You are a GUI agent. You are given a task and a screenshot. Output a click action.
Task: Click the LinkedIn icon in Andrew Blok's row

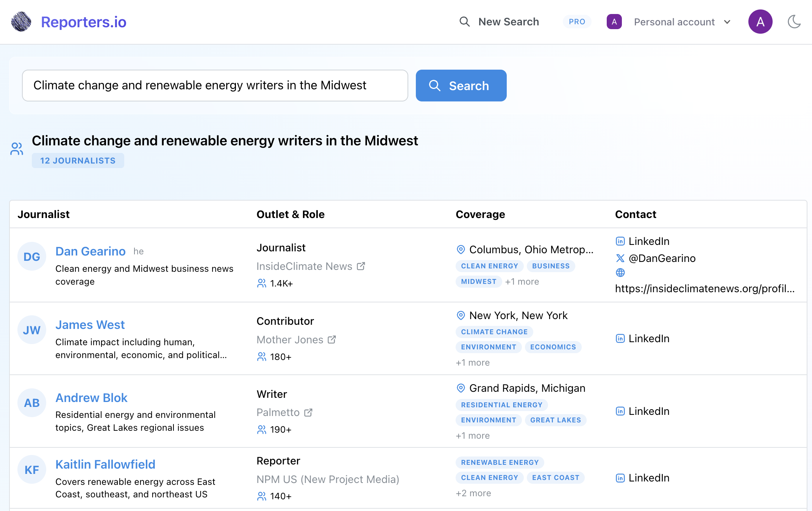click(x=620, y=411)
